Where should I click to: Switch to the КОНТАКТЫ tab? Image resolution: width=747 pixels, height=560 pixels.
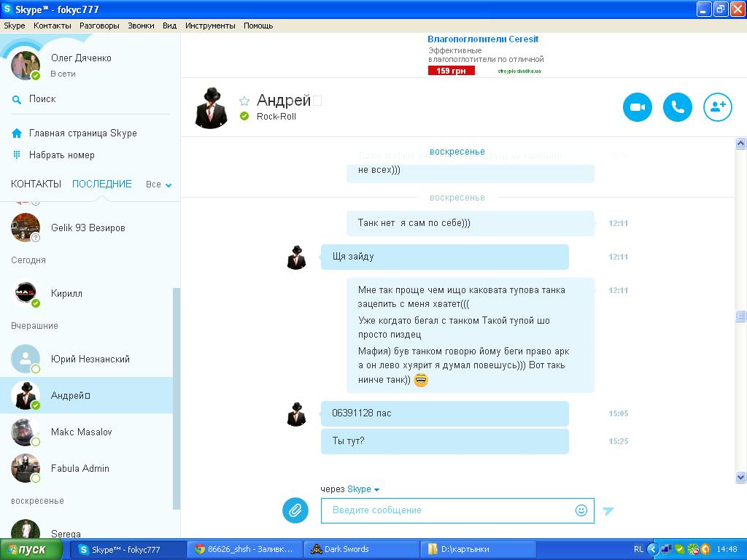pos(36,184)
